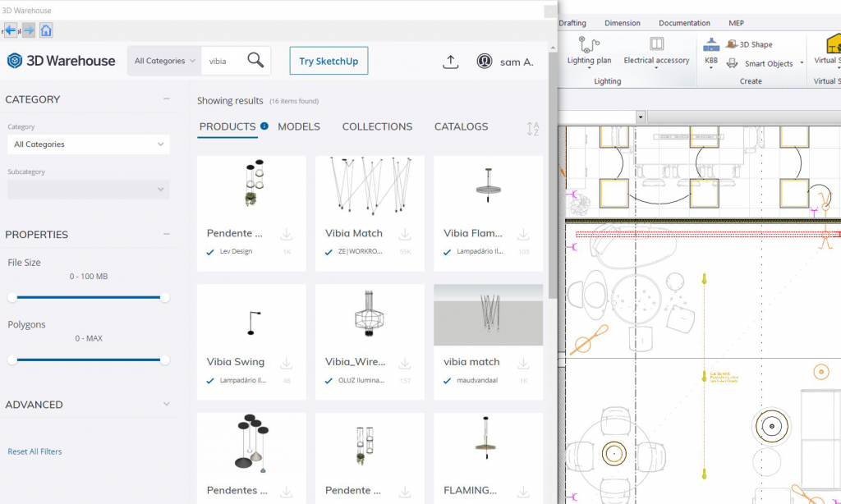Open the All Categories search dropdown
This screenshot has width=841, height=504.
point(165,61)
